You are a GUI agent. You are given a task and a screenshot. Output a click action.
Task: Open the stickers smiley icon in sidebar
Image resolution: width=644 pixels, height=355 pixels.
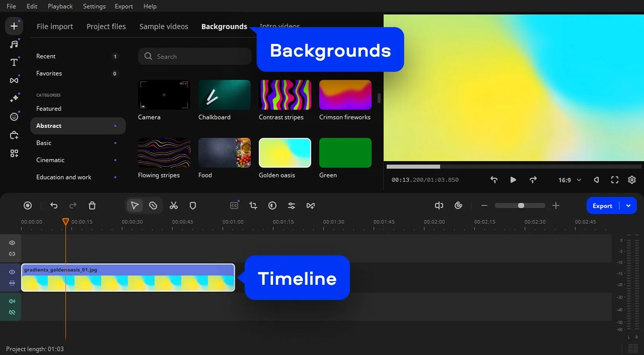14,116
